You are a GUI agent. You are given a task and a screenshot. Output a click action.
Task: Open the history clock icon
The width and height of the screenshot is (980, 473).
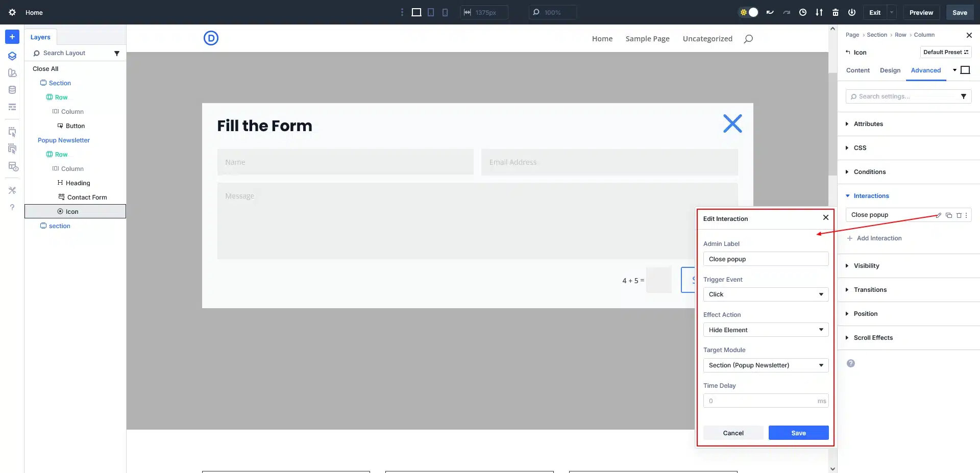click(803, 12)
